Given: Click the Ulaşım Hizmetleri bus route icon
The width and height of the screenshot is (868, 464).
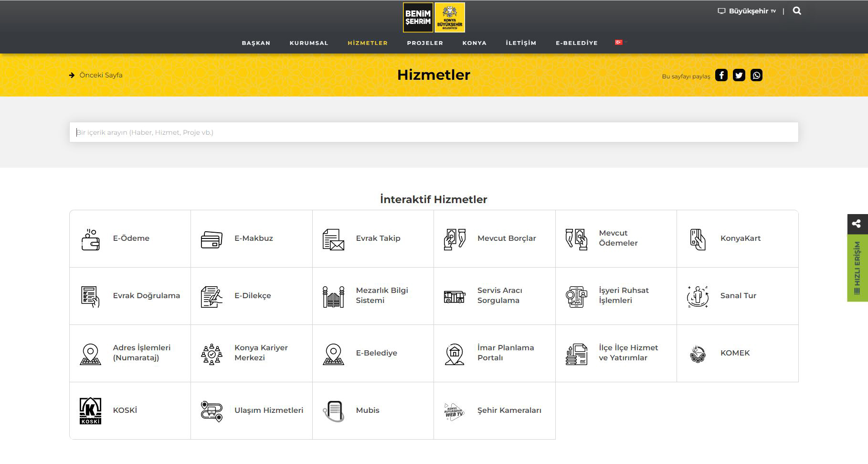Looking at the screenshot, I should [212, 411].
